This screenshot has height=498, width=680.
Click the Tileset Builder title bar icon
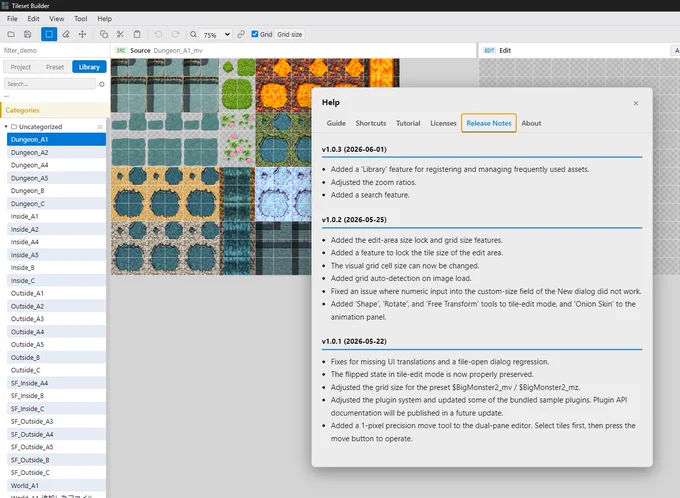(5, 6)
